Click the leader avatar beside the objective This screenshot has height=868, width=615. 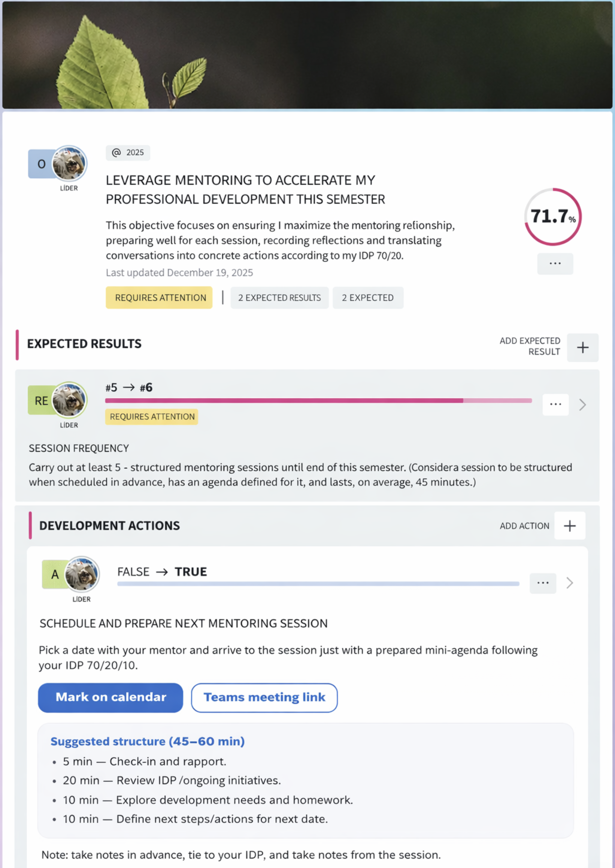[69, 164]
